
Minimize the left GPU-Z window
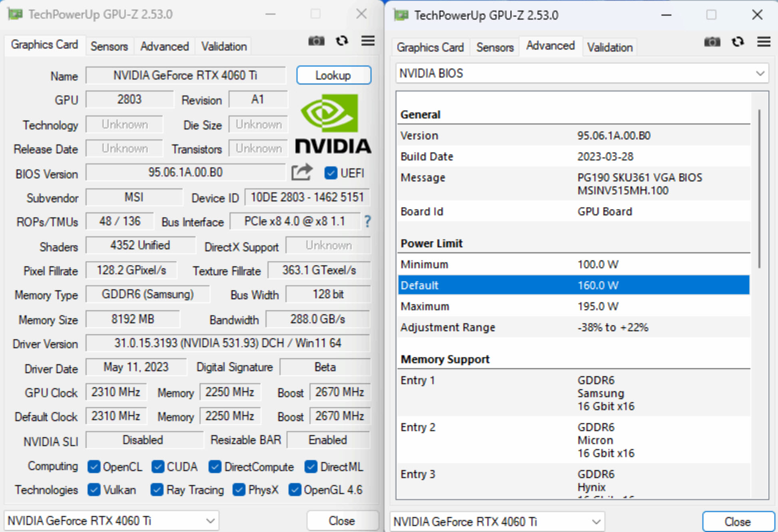tap(271, 14)
